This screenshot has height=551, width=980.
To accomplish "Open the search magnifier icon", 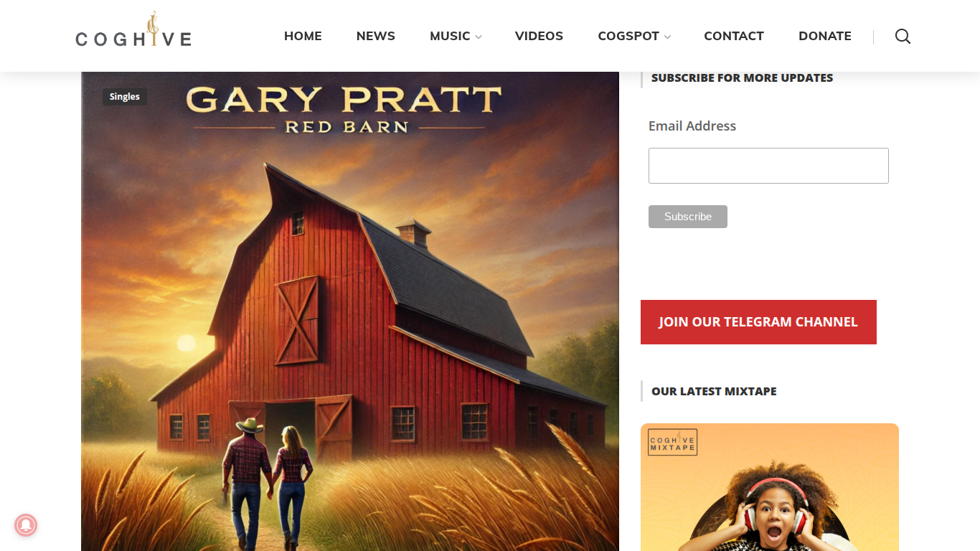I will pos(903,37).
